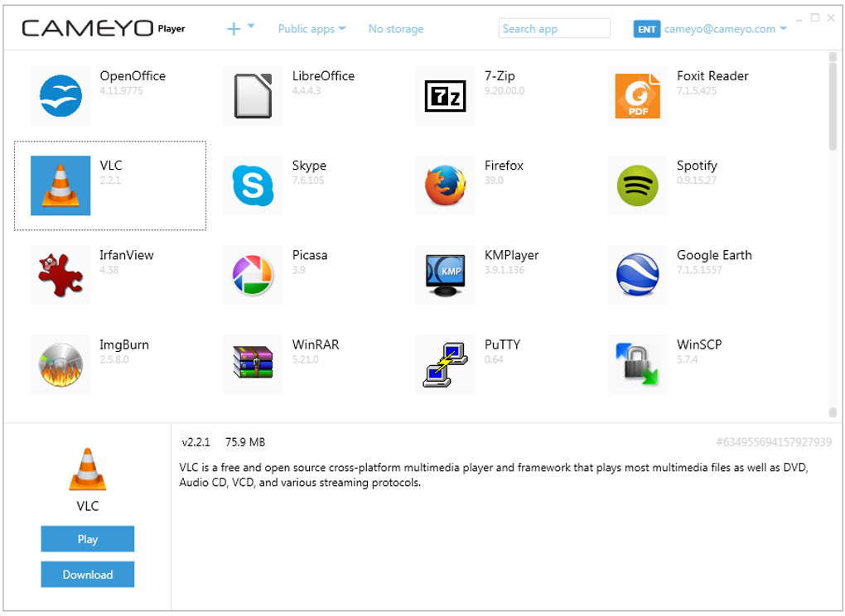Play the VLC app
The width and height of the screenshot is (845, 616).
87,539
